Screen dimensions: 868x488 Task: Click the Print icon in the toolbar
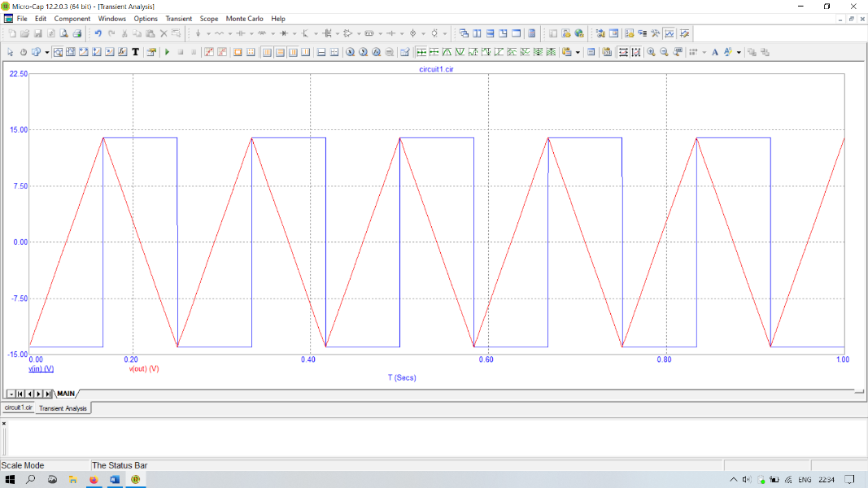pyautogui.click(x=77, y=33)
